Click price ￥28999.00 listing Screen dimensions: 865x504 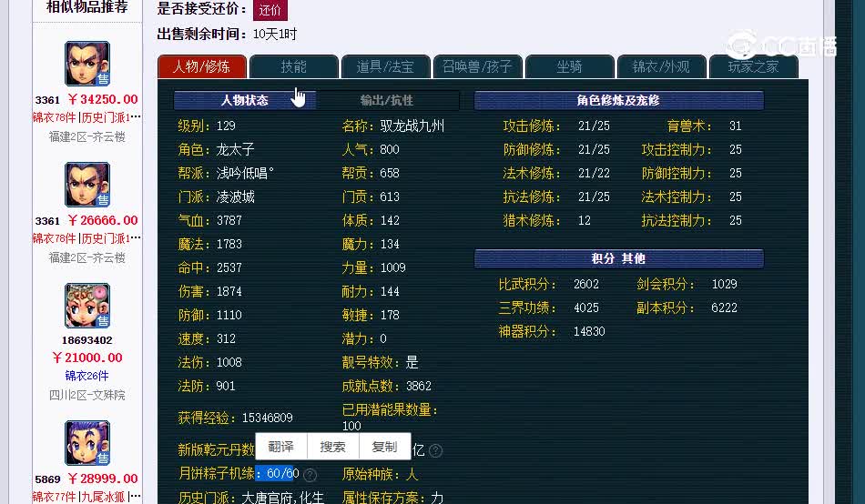coord(103,479)
